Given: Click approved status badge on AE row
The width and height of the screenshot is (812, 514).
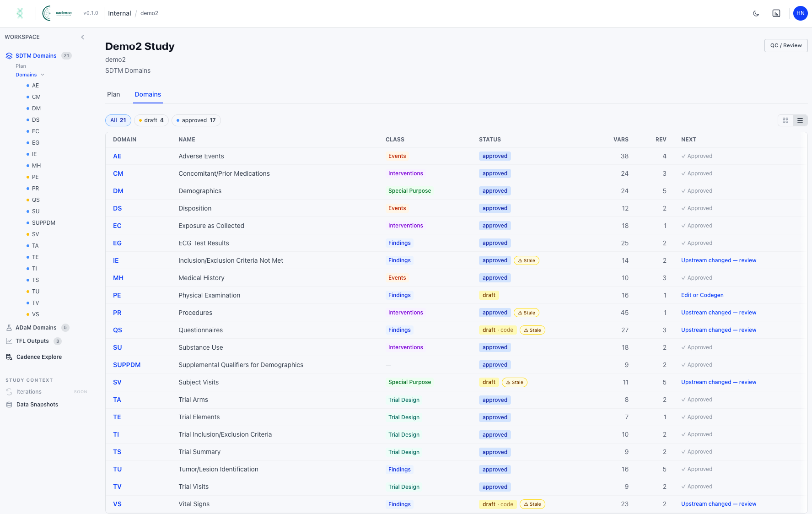Looking at the screenshot, I should click(x=495, y=156).
